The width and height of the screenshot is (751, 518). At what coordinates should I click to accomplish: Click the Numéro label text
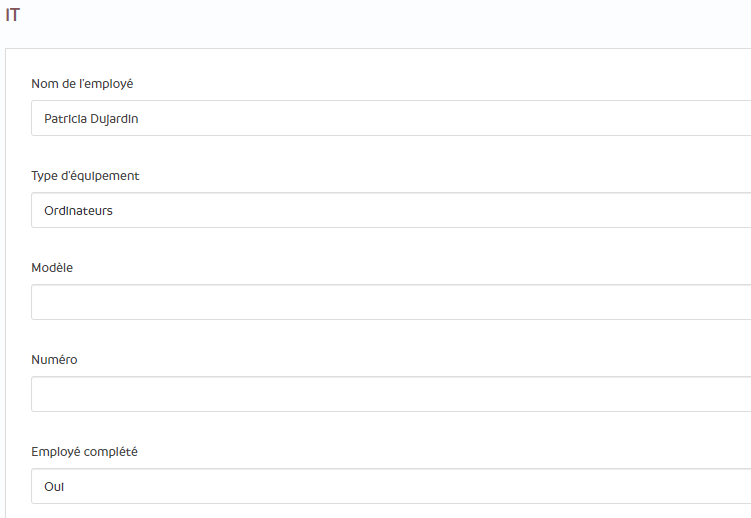[54, 359]
